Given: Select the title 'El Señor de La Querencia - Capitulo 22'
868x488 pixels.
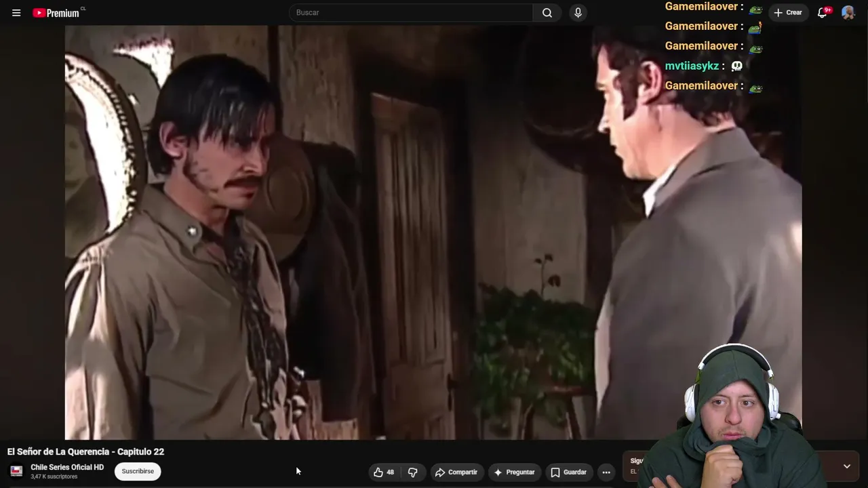Looking at the screenshot, I should tap(85, 451).
